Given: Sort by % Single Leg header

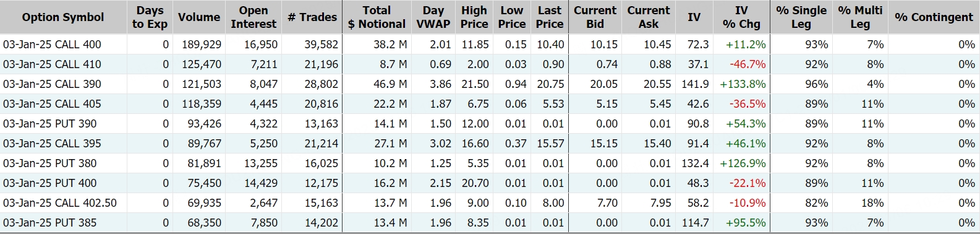Looking at the screenshot, I should [x=801, y=17].
